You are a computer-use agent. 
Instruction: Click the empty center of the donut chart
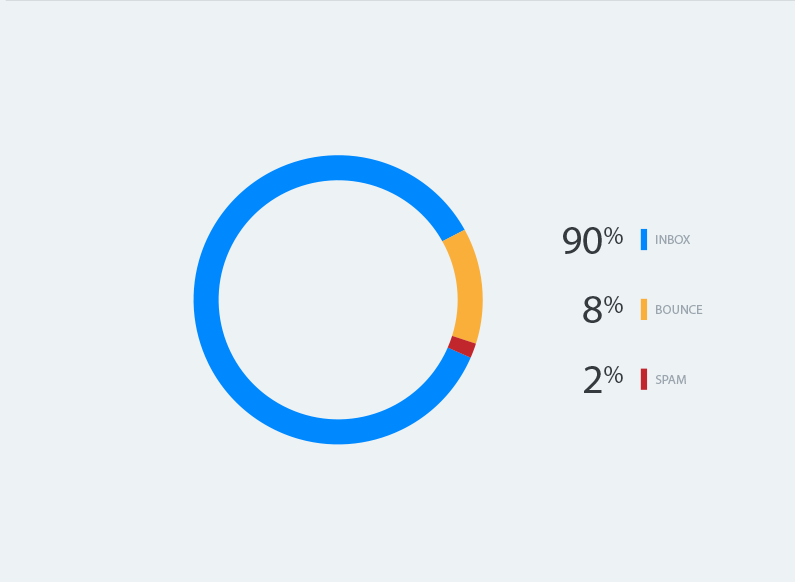pos(338,300)
